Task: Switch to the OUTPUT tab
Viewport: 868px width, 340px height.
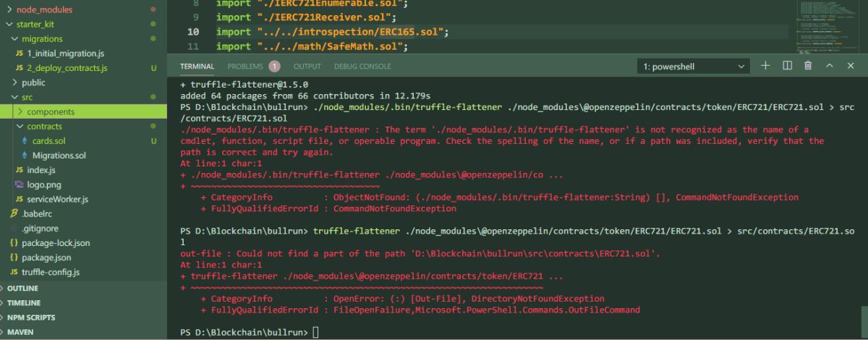Action: pyautogui.click(x=307, y=66)
